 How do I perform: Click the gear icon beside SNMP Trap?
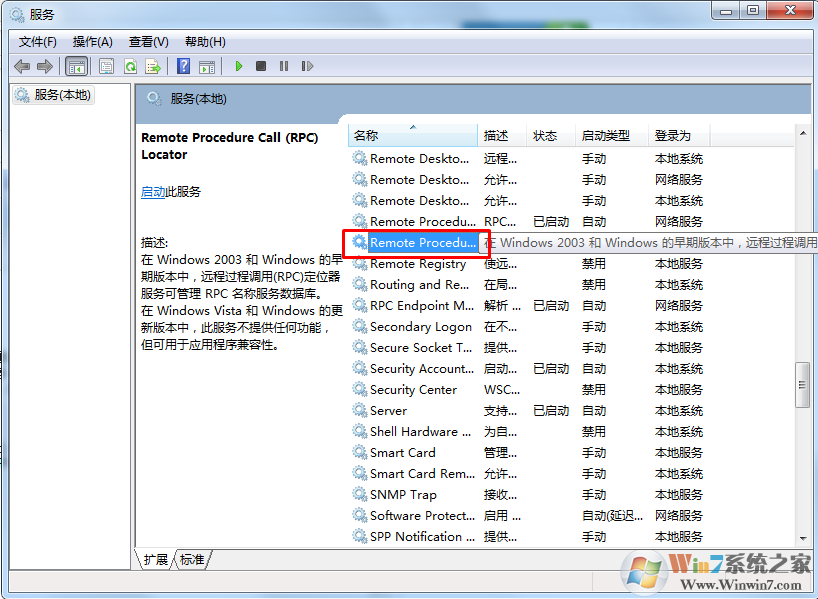point(359,494)
